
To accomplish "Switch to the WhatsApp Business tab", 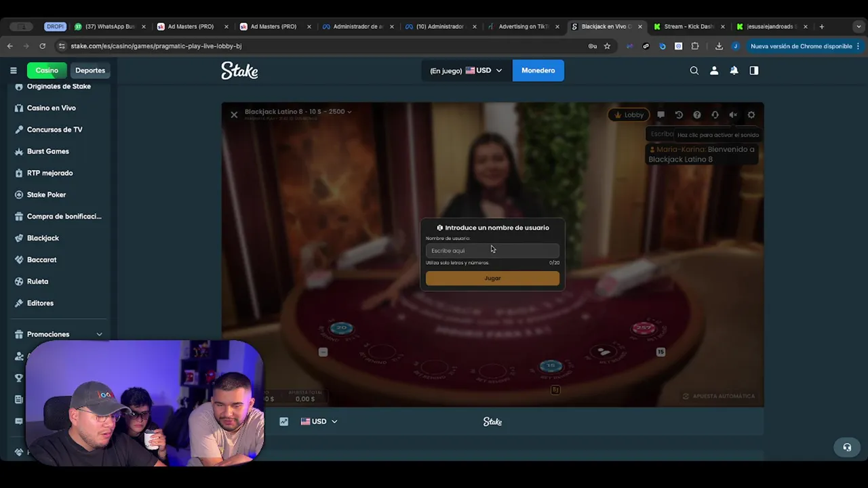I will click(109, 26).
